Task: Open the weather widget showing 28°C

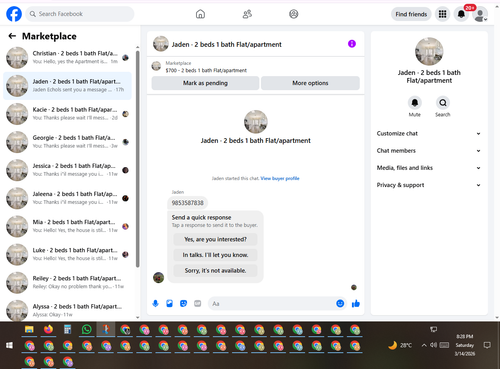Action: [400, 345]
